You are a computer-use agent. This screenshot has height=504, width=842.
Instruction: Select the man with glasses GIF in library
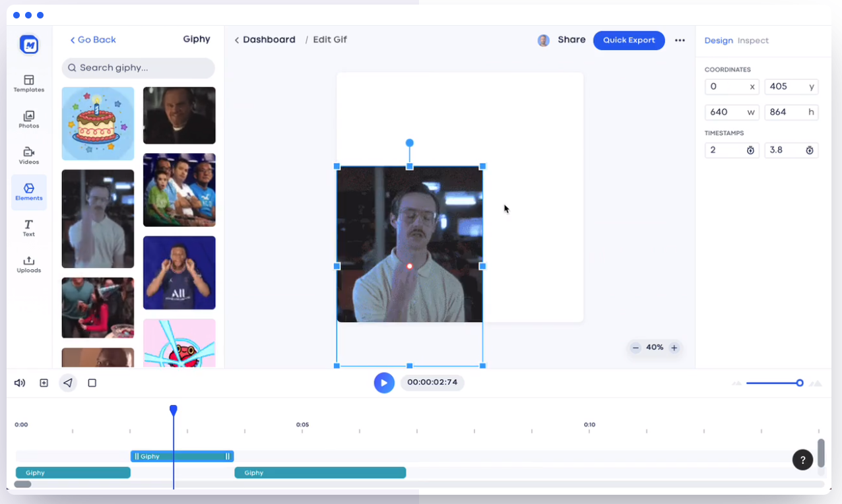[98, 219]
